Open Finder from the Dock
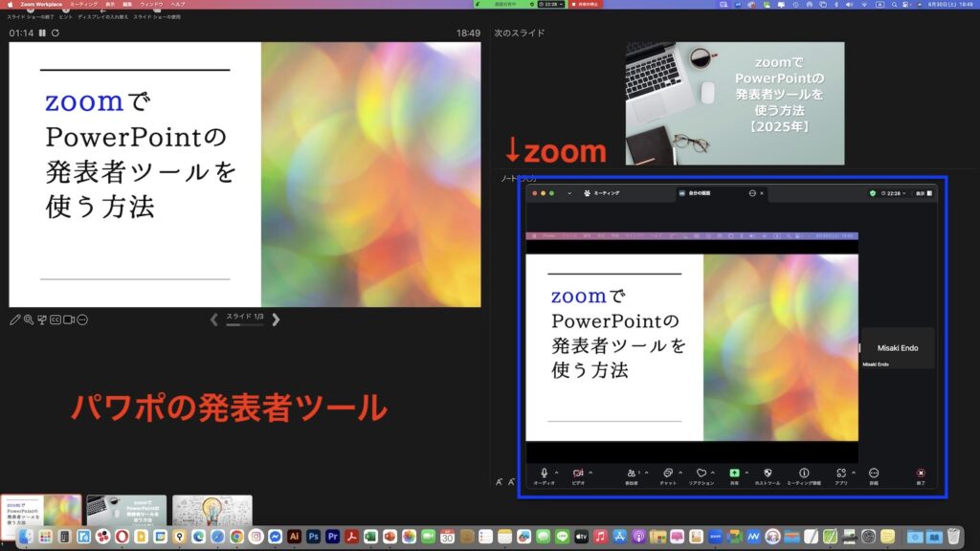The width and height of the screenshot is (980, 551). pyautogui.click(x=26, y=537)
